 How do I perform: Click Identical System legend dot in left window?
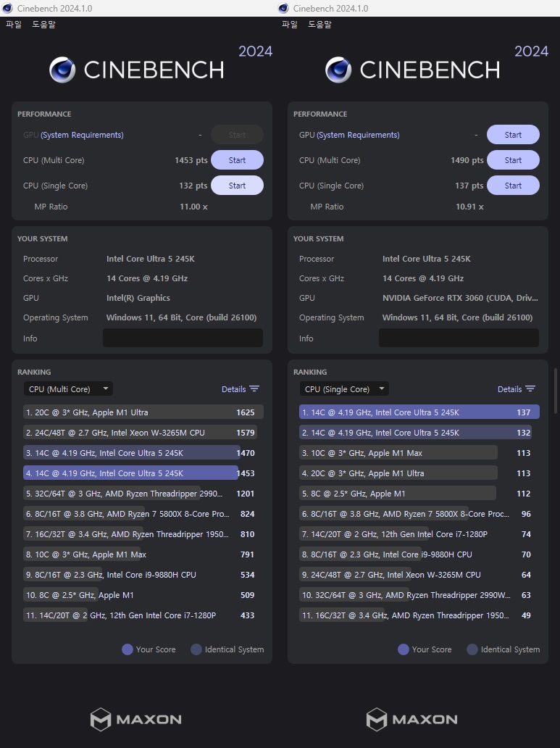(x=196, y=649)
